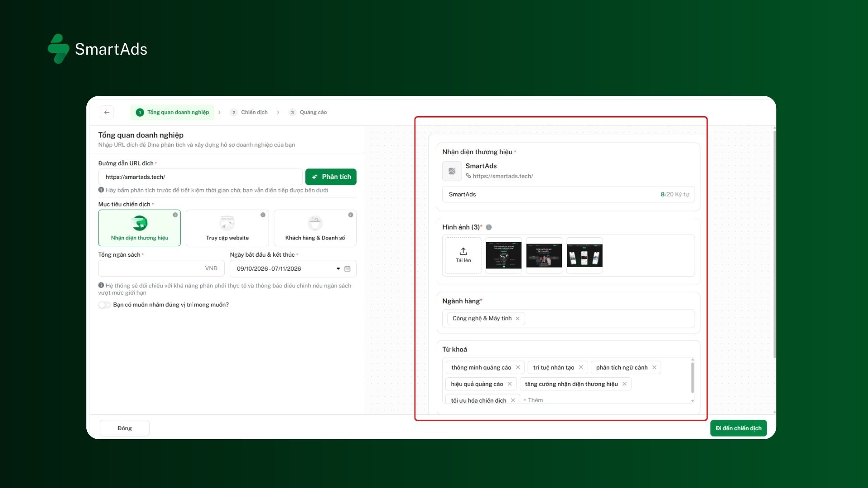868x488 pixels.
Task: Click info icon on Truy cập website card
Action: pyautogui.click(x=263, y=215)
